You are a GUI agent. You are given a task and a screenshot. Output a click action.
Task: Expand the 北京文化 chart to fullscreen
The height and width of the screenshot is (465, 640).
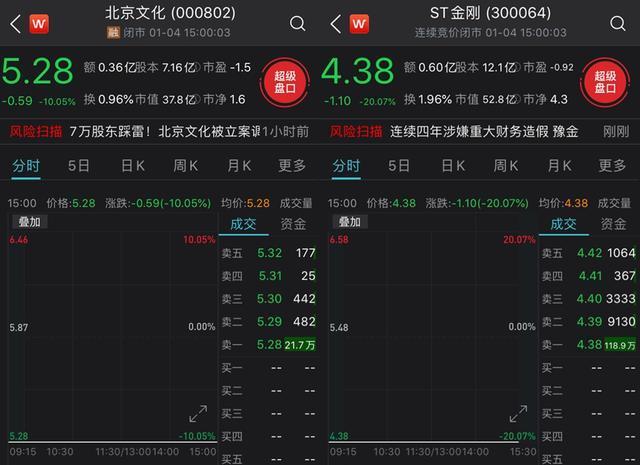coord(198,413)
